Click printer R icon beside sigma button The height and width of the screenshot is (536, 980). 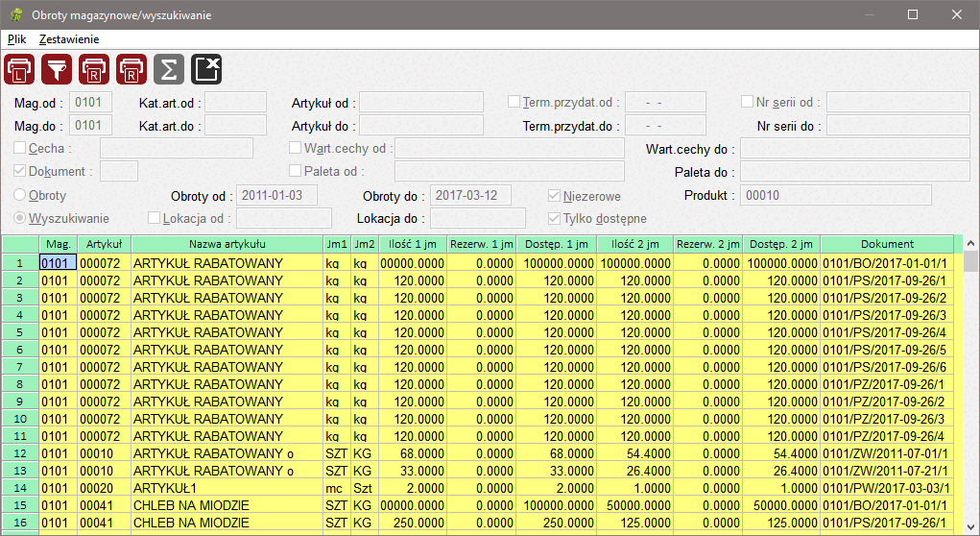click(131, 70)
